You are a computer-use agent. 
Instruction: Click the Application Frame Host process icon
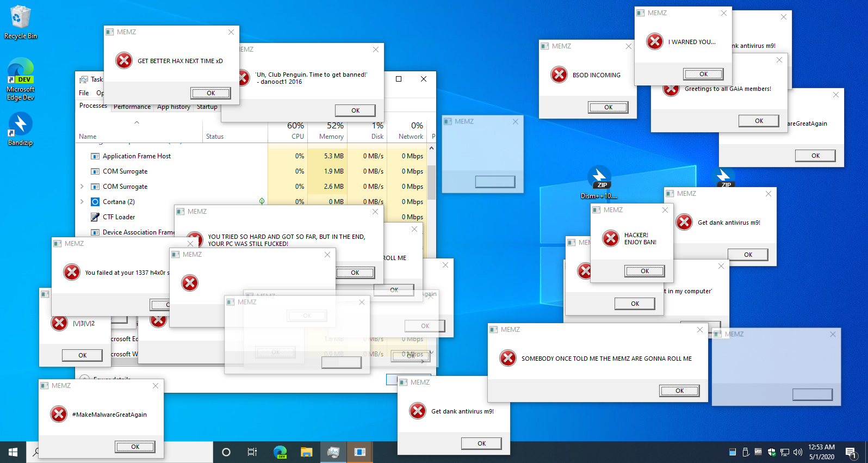(x=95, y=156)
